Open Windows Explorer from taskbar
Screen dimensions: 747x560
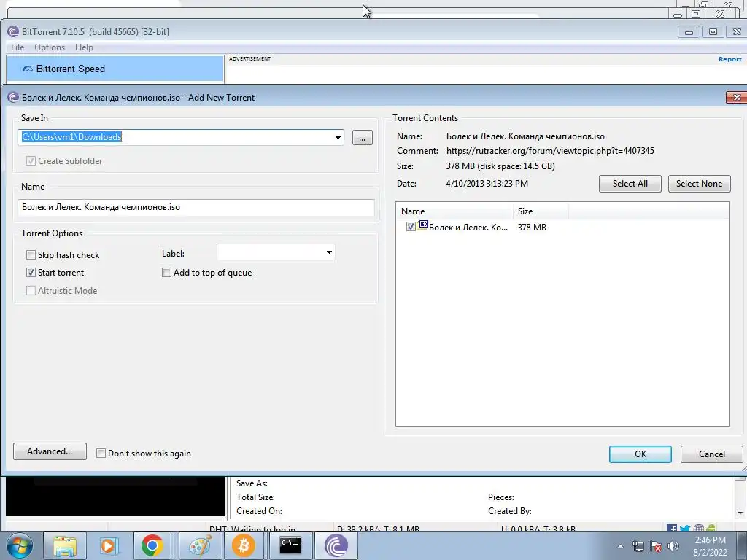point(65,545)
